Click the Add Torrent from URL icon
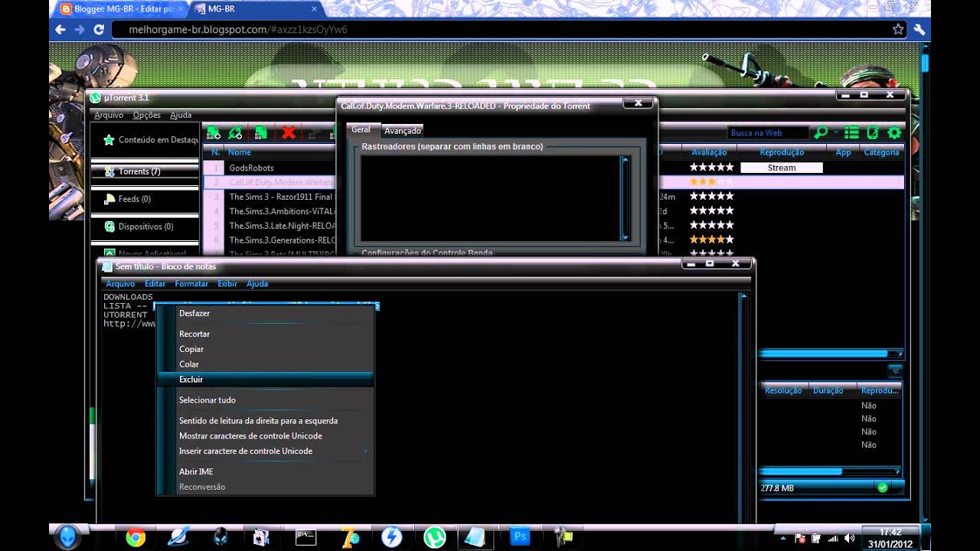The width and height of the screenshot is (980, 551). pos(236,133)
